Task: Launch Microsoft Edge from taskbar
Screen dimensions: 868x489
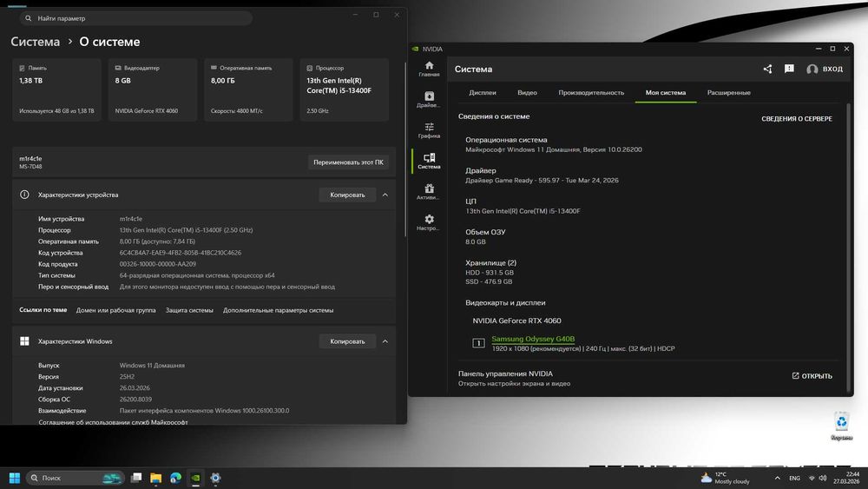Action: pyautogui.click(x=175, y=478)
